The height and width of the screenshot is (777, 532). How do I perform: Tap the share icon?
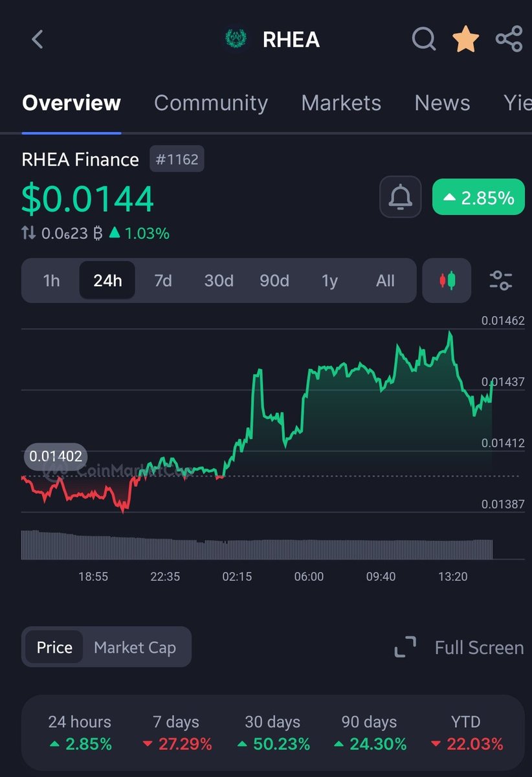click(x=509, y=39)
